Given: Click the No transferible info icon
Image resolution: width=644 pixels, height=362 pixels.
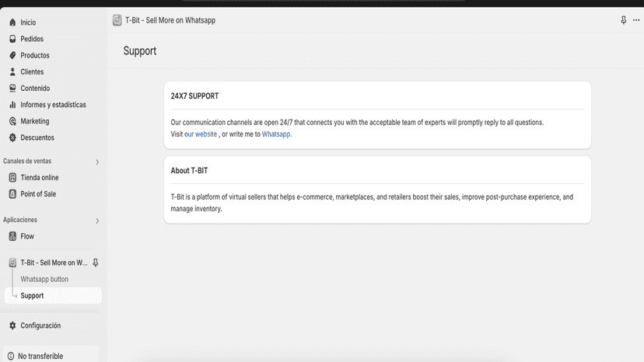Looking at the screenshot, I should (x=11, y=357).
